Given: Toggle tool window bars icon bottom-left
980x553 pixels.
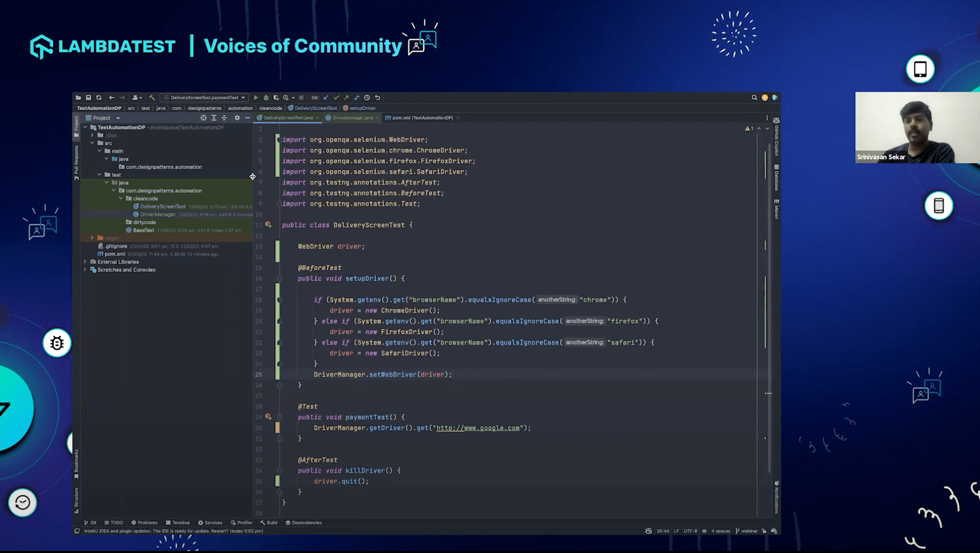Looking at the screenshot, I should (x=77, y=531).
